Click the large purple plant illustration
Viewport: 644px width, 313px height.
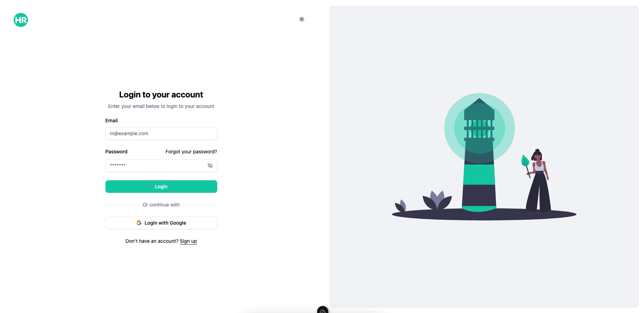(437, 200)
